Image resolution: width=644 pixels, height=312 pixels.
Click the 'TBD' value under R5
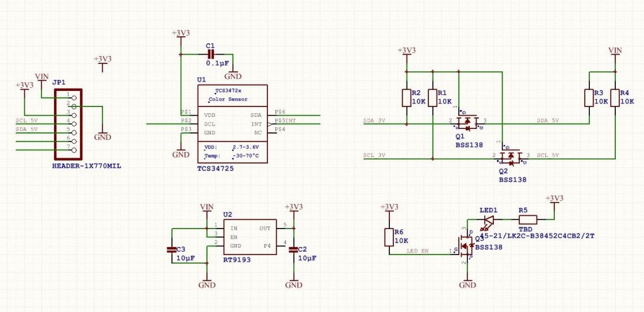pos(526,229)
